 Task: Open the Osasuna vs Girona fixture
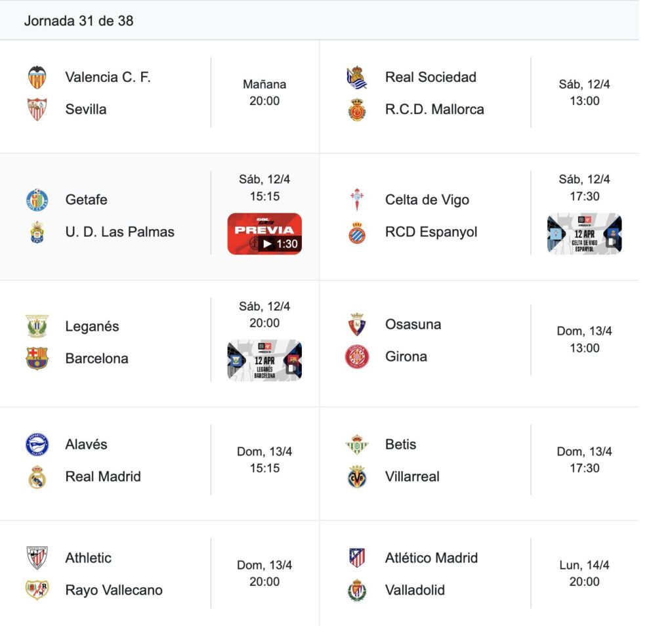tap(479, 340)
